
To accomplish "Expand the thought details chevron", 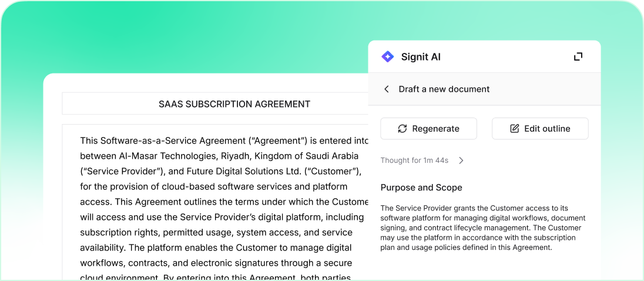I will [461, 160].
